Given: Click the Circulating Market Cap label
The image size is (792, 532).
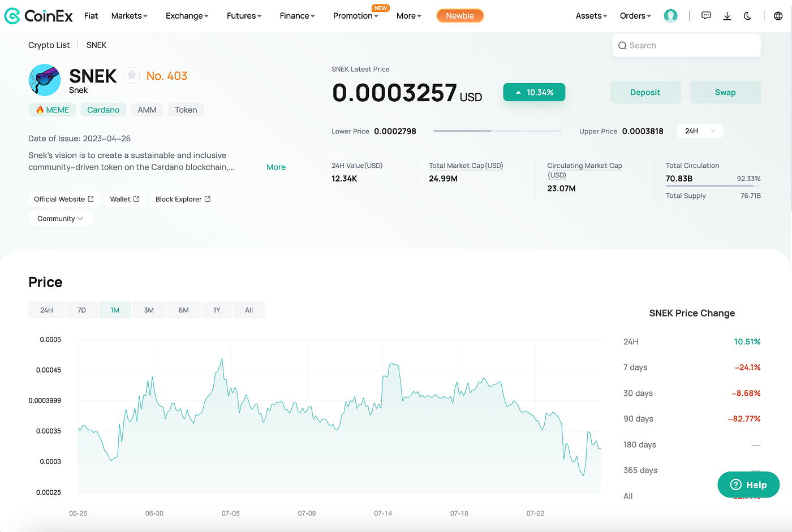Looking at the screenshot, I should 584,170.
